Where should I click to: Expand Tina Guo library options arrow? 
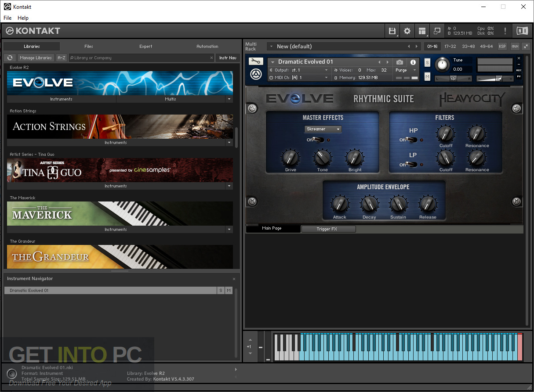[x=229, y=186]
